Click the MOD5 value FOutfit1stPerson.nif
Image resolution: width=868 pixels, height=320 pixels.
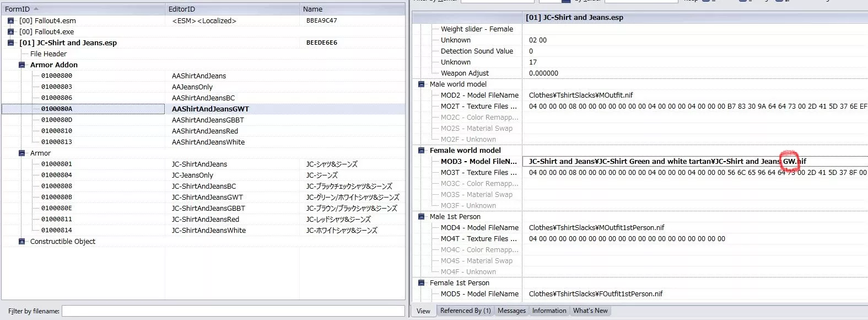point(596,294)
